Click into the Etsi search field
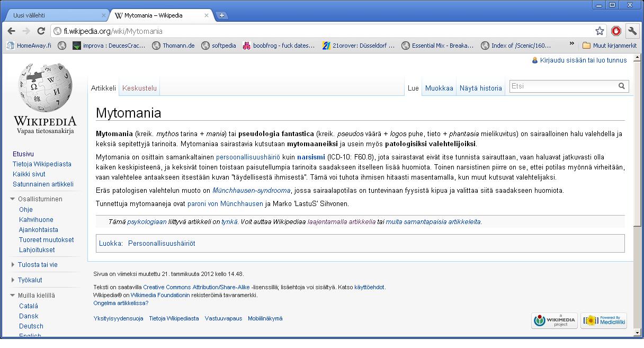 [x=561, y=86]
